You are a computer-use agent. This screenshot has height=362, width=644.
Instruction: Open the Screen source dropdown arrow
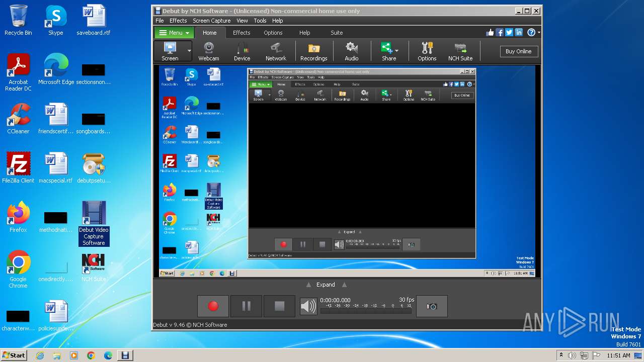(189, 51)
